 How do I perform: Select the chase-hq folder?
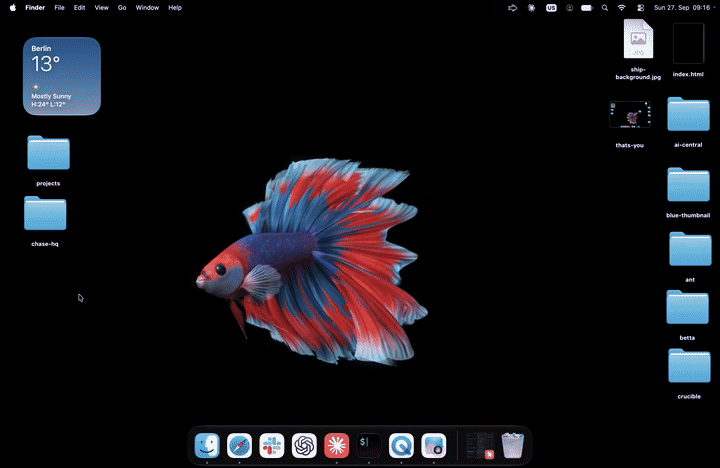pyautogui.click(x=45, y=213)
